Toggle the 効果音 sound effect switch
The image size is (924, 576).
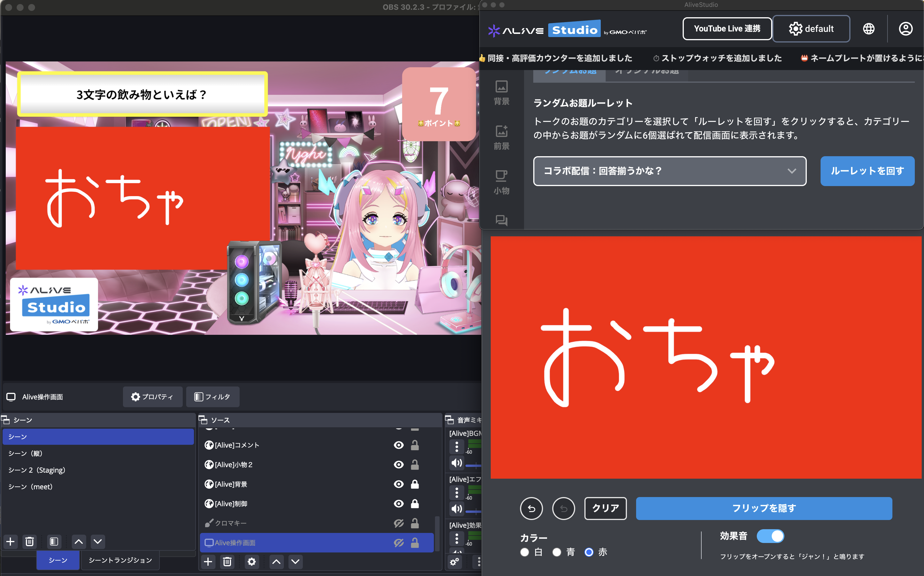click(x=770, y=536)
